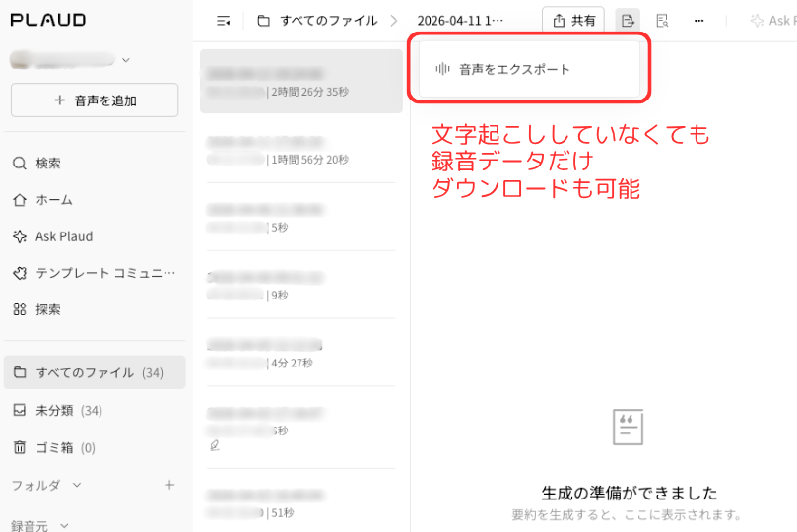Expand the account name dropdown chevron

125,60
